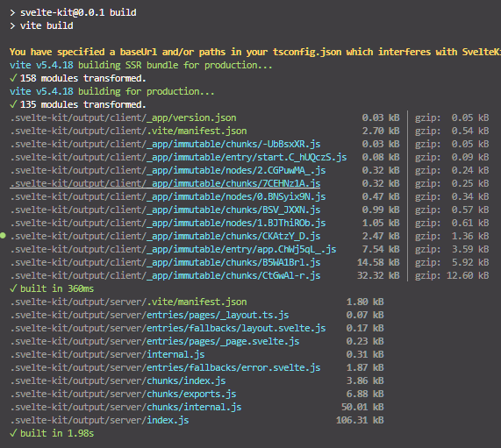This screenshot has width=501, height=448.
Task: Click the 'gzip: 5.92 kB' value
Action: [x=452, y=262]
